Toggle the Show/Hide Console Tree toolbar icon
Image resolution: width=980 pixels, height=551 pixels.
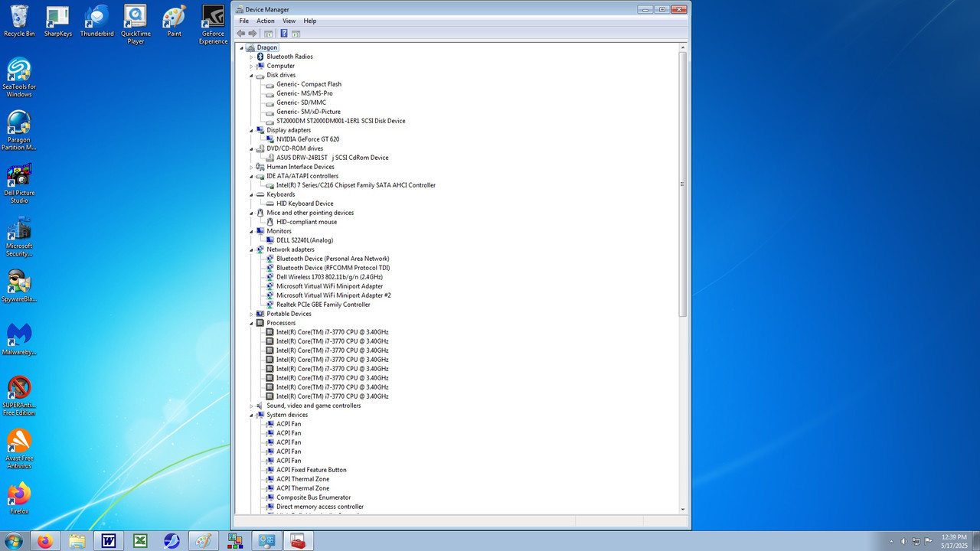269,34
